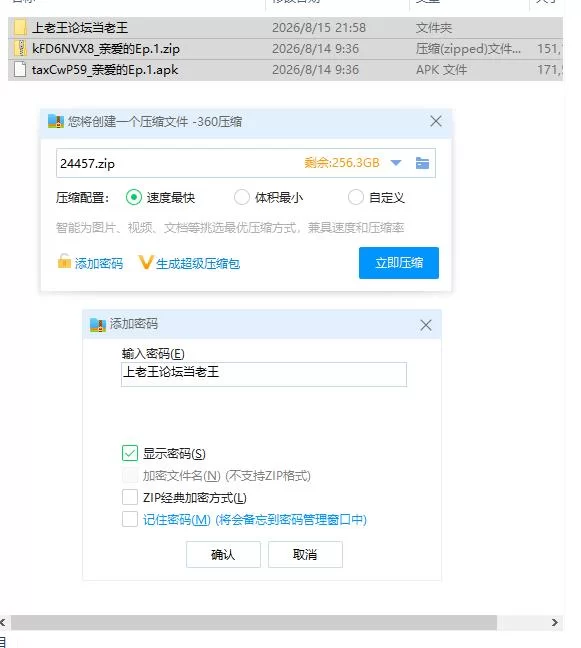581x648 pixels.
Task: Click the blank file icon of taxCwP59 apk
Action: (20, 70)
